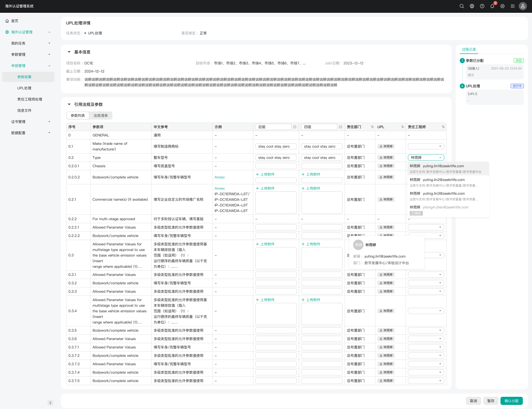This screenshot has width=532, height=409.
Task: Open the user avatar menu
Action: tap(523, 6)
